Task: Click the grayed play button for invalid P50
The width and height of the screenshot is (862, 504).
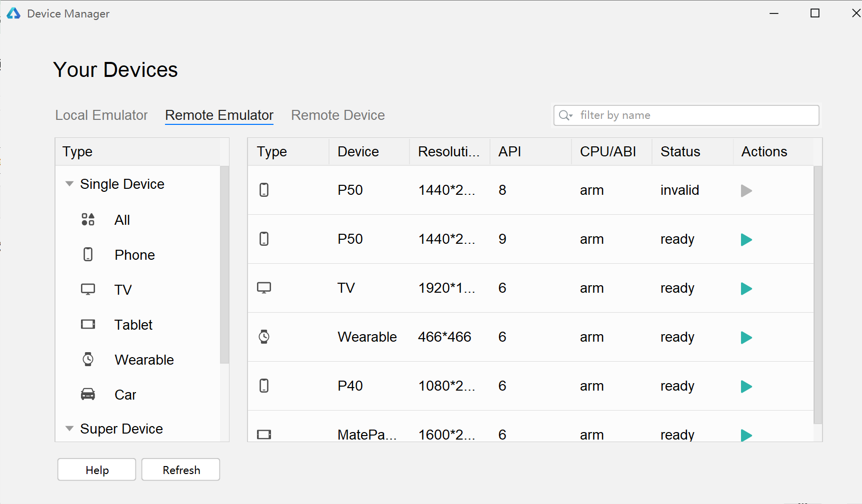Action: click(746, 191)
